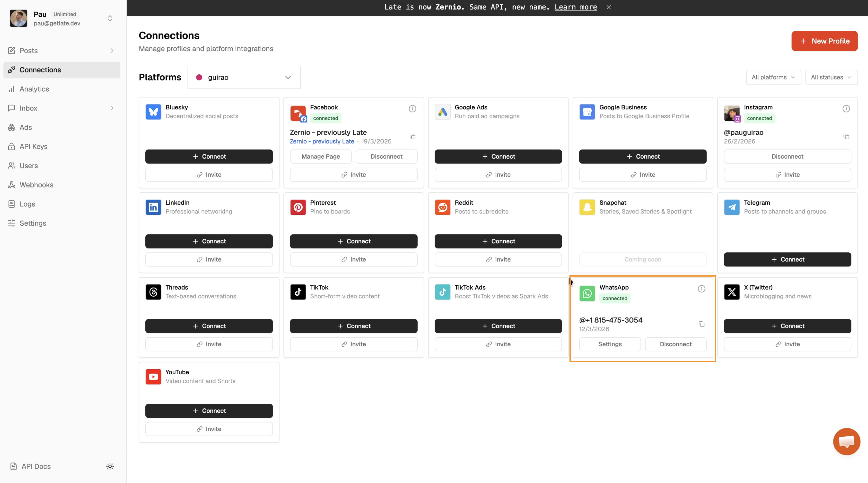Image resolution: width=868 pixels, height=483 pixels.
Task: Click guirao profile color dot
Action: click(x=199, y=77)
